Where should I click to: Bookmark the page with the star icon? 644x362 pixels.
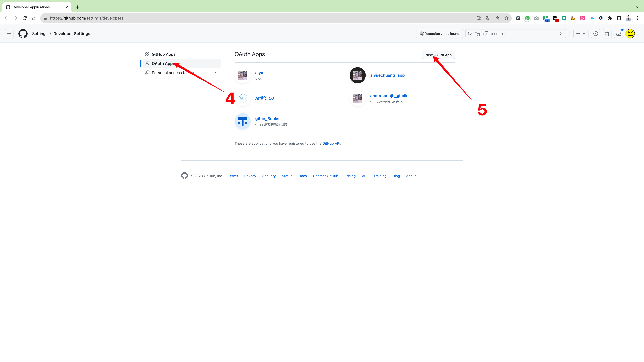click(506, 18)
